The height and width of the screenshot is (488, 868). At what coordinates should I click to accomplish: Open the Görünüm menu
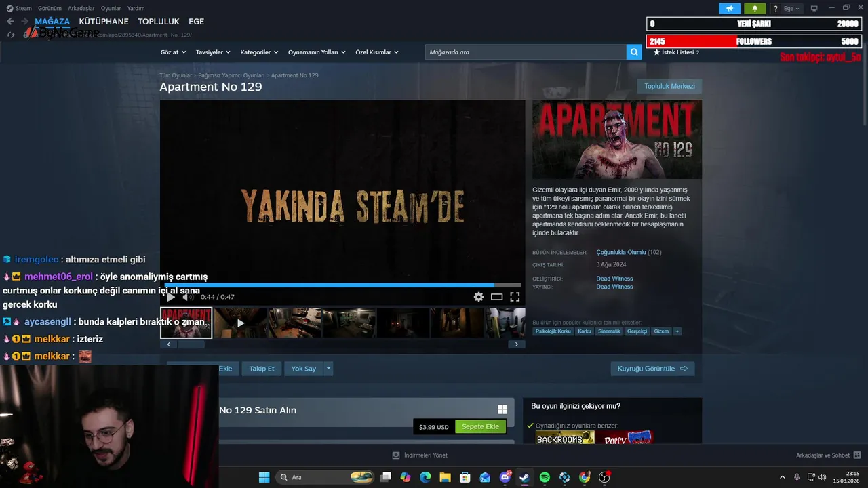pos(50,8)
